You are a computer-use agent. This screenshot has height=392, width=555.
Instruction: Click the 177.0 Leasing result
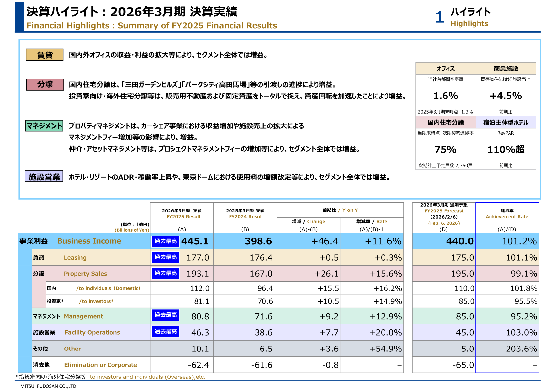click(198, 257)
